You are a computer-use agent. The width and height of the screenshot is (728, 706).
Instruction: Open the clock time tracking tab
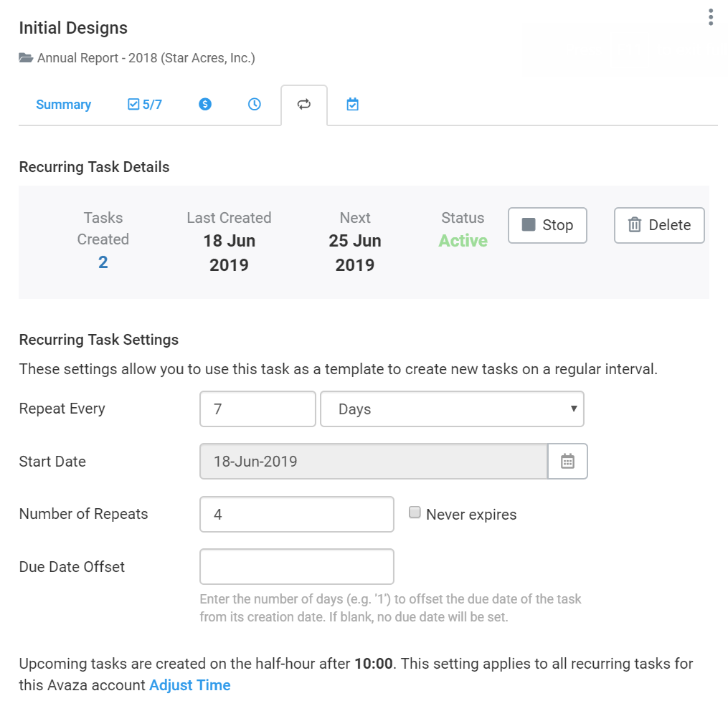pos(255,105)
